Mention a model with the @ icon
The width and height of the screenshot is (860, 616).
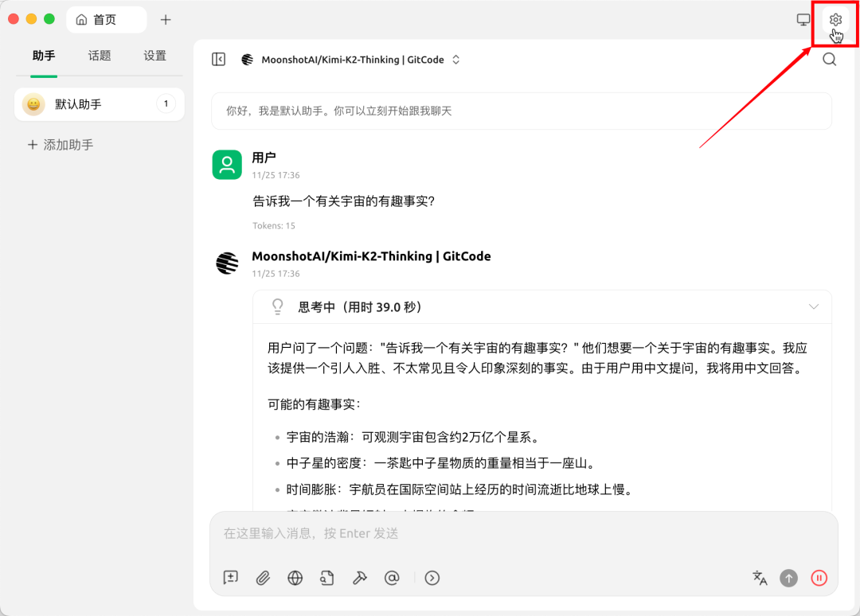pyautogui.click(x=392, y=578)
